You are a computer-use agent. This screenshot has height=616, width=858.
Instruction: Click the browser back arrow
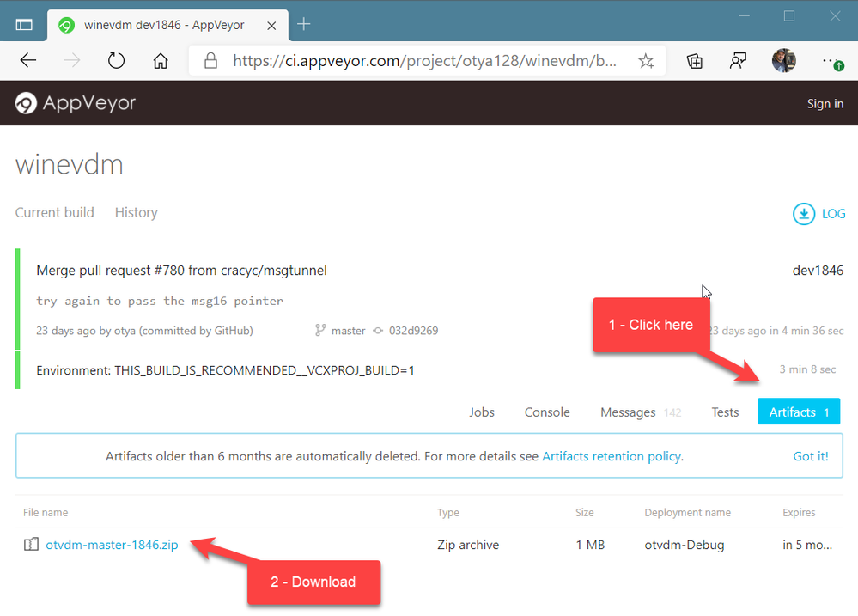(x=27, y=60)
